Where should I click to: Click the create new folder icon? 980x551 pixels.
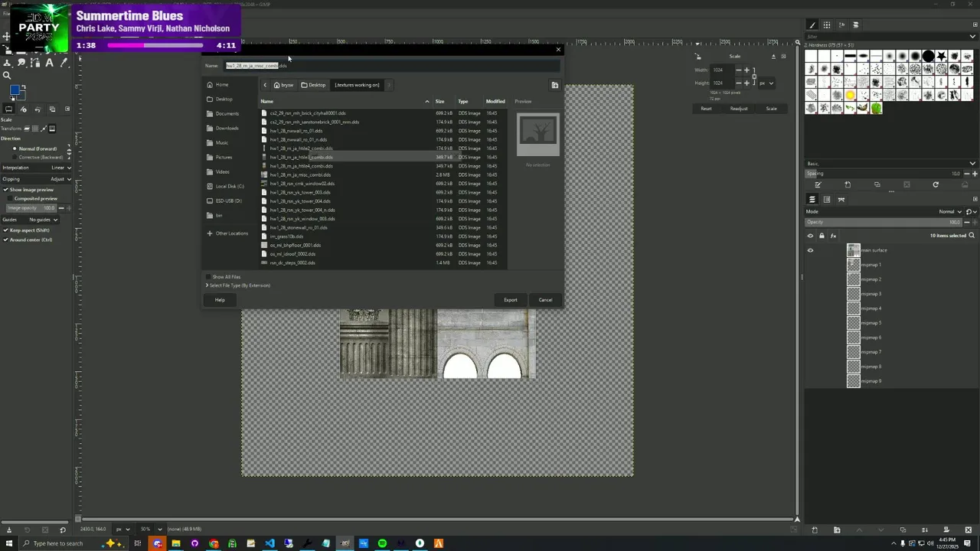555,85
